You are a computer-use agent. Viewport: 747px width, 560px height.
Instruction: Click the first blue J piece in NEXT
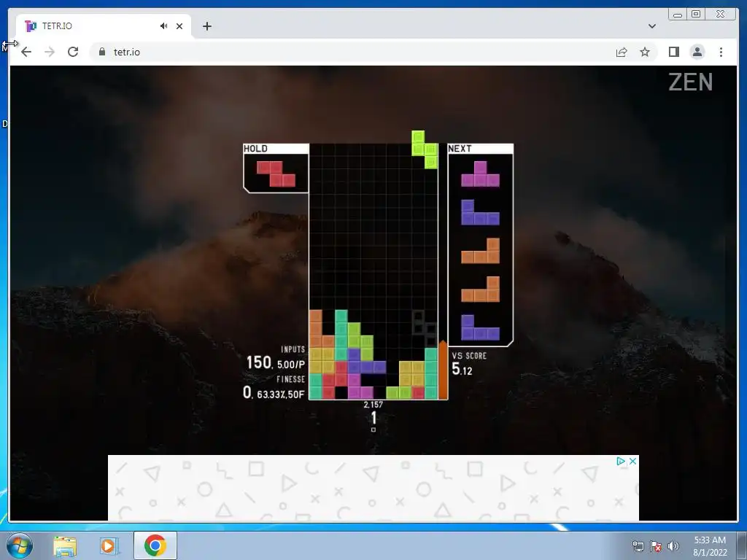[x=480, y=212]
